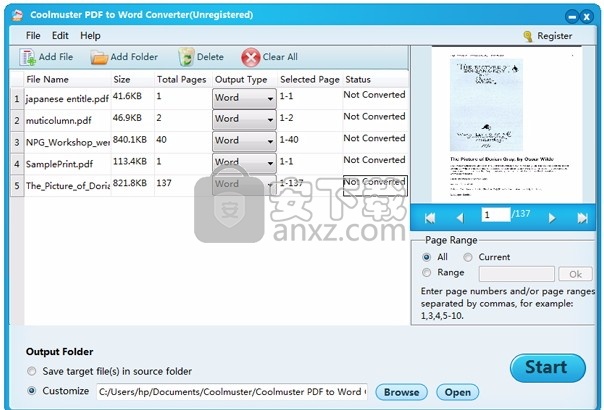Go to the previous preview page
This screenshot has height=410, width=604.
pos(460,218)
